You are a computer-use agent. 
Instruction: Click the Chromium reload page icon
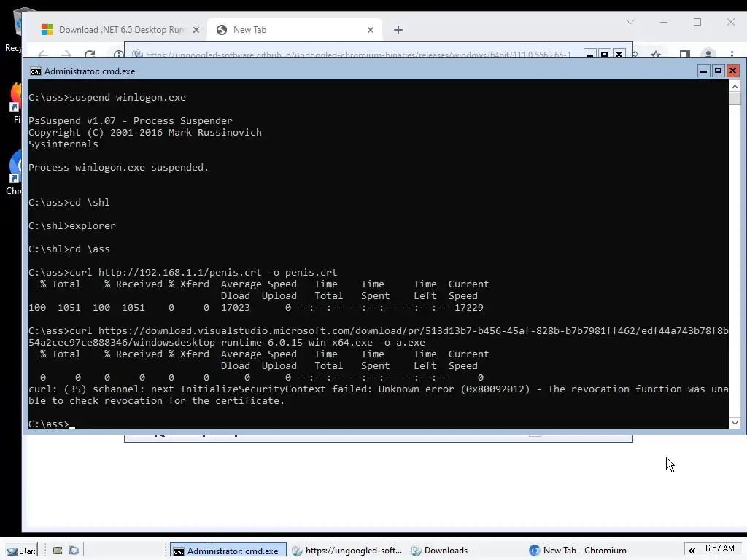click(x=90, y=54)
